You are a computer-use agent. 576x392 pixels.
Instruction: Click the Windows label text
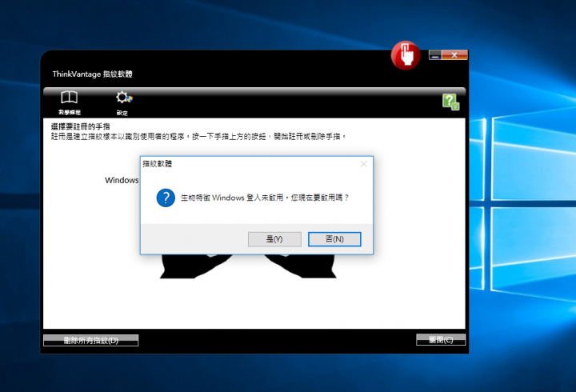pyautogui.click(x=122, y=180)
